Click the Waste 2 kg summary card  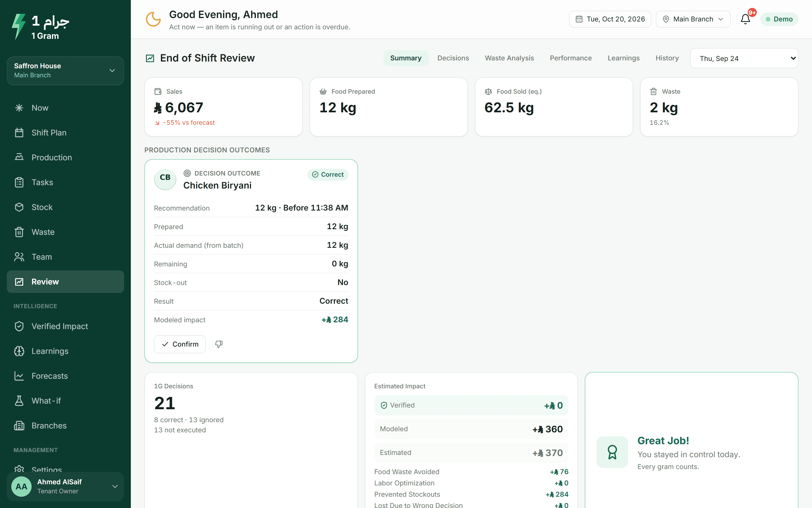click(719, 107)
